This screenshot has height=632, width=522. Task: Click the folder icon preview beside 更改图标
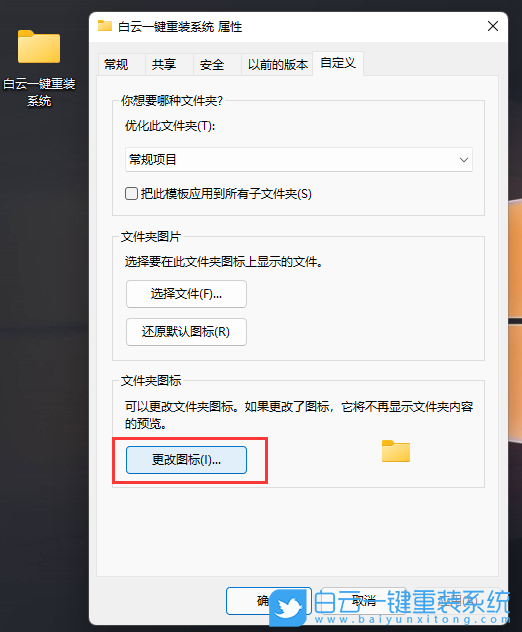tap(396, 451)
